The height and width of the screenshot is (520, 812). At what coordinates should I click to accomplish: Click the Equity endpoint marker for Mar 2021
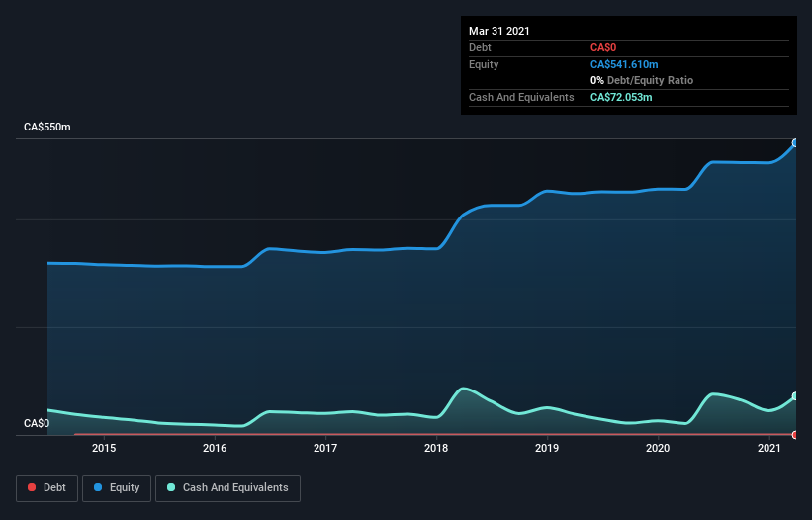point(795,143)
